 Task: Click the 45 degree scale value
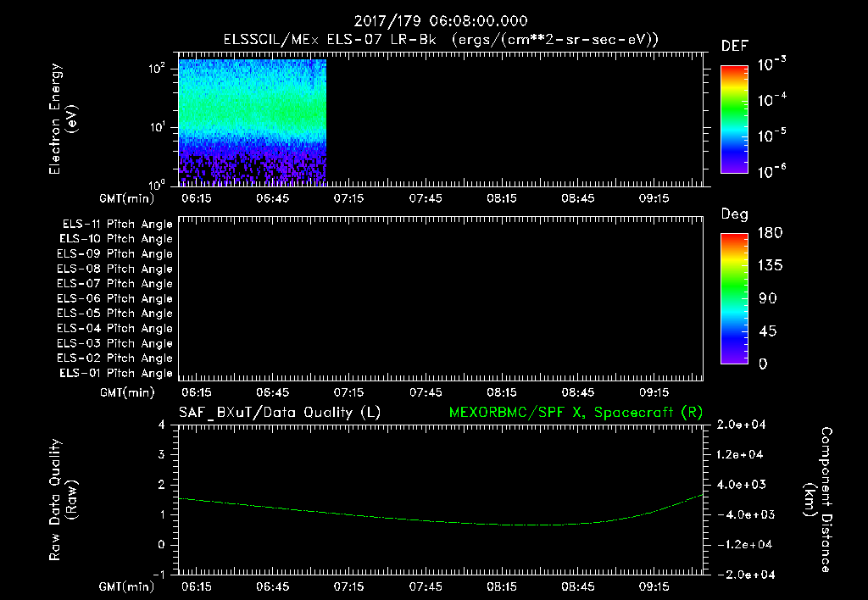coord(768,331)
